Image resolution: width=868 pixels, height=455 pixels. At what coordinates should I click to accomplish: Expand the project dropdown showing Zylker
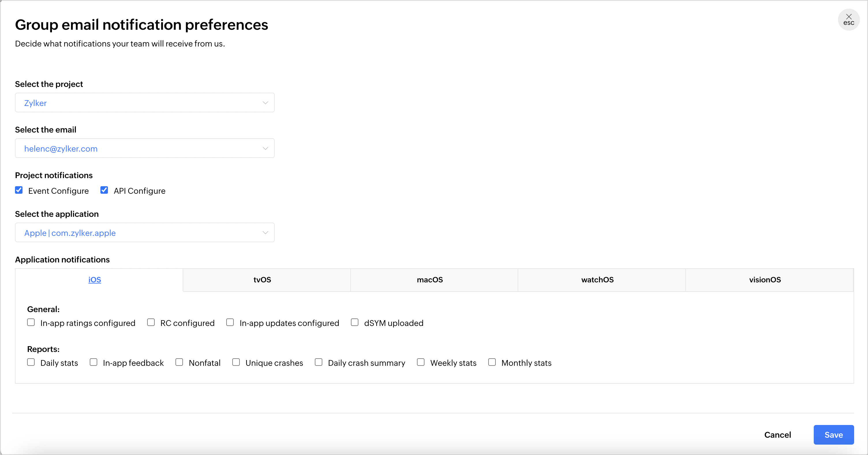pos(145,103)
